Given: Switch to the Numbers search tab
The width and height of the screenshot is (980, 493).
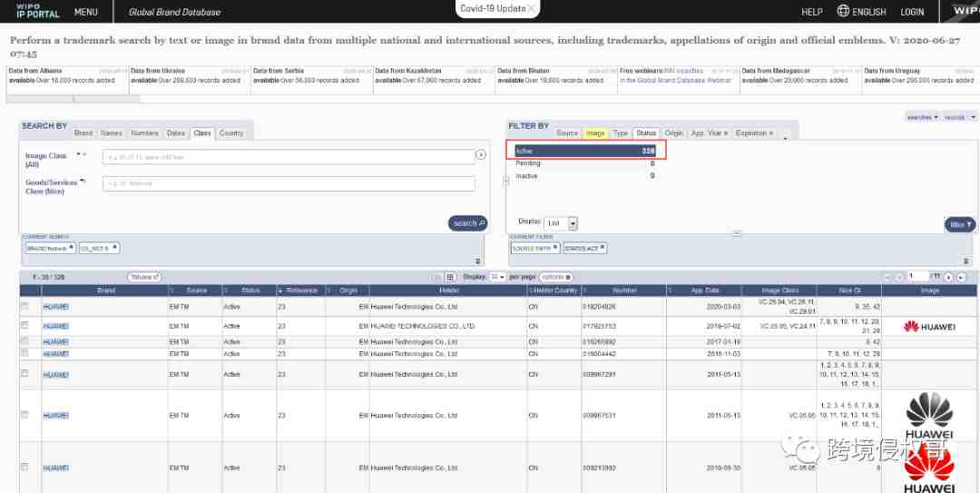Looking at the screenshot, I should click(x=144, y=133).
